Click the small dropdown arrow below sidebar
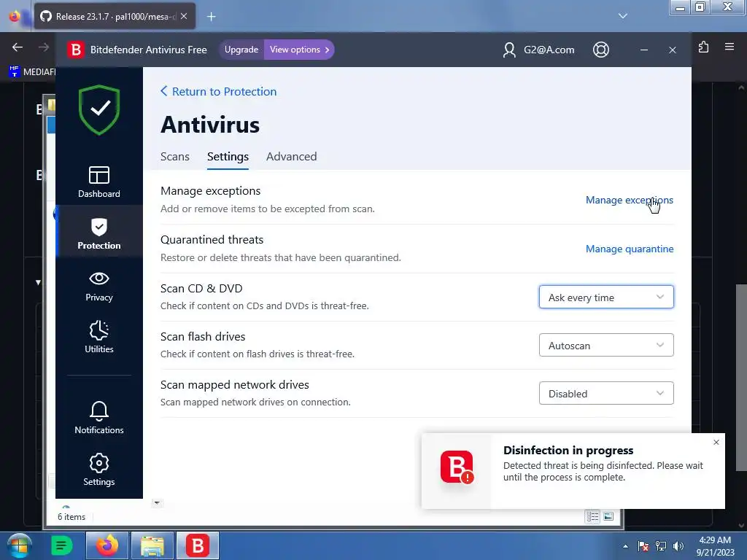 (158, 503)
